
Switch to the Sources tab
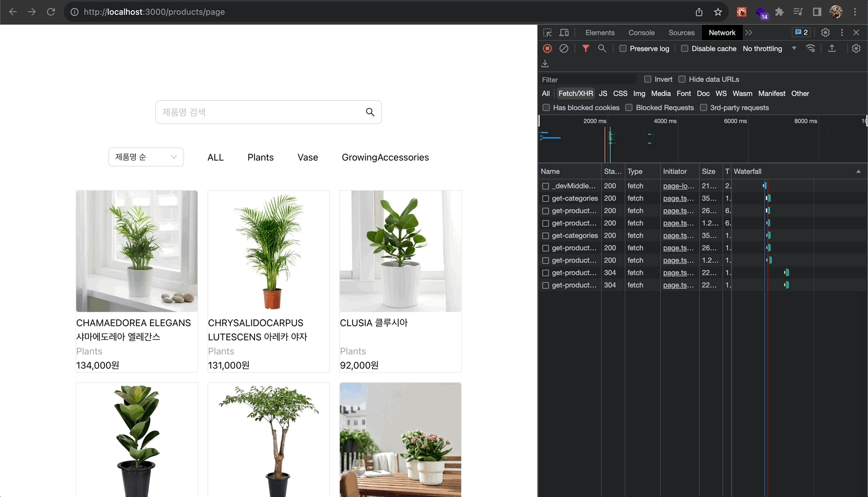681,32
